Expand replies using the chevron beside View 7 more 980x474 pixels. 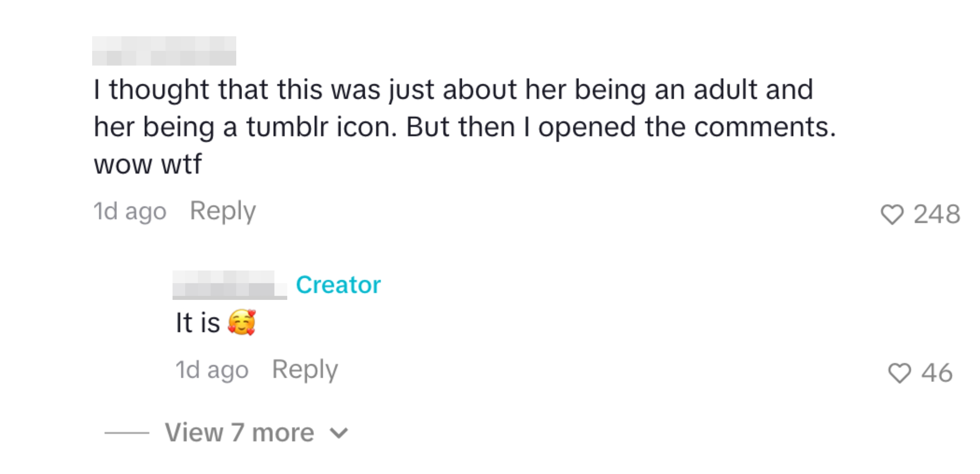pyautogui.click(x=339, y=433)
